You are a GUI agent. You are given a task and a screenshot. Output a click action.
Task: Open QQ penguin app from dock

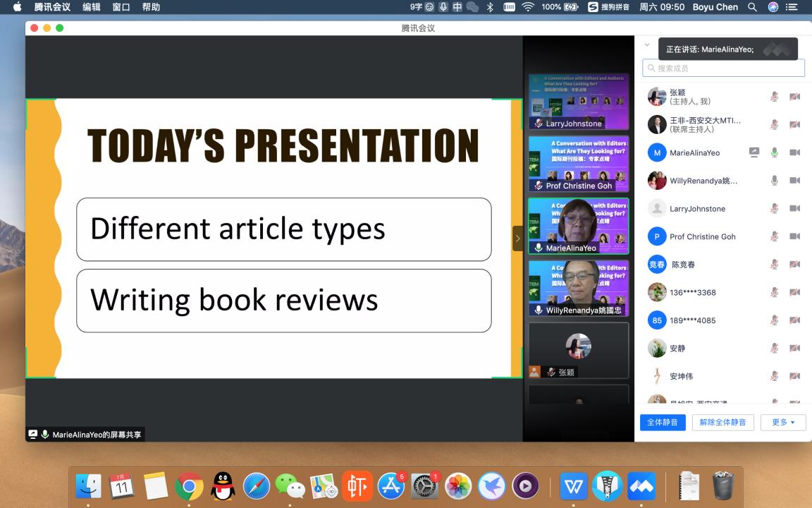coord(223,485)
